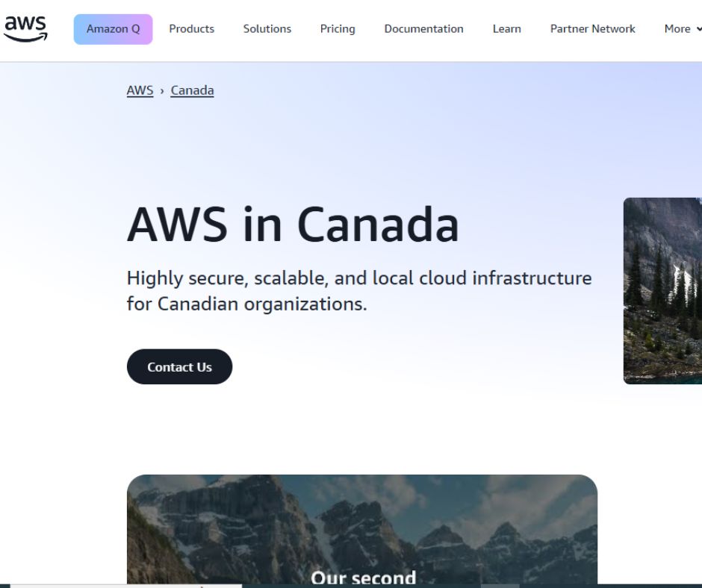Select the Learn menu item

(507, 29)
